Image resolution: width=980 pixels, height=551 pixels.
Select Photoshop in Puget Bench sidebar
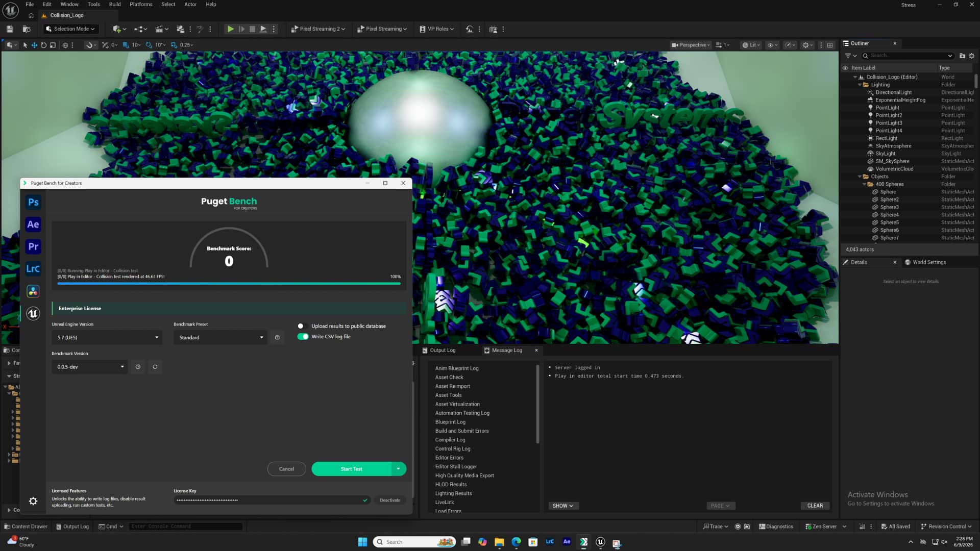(x=33, y=202)
